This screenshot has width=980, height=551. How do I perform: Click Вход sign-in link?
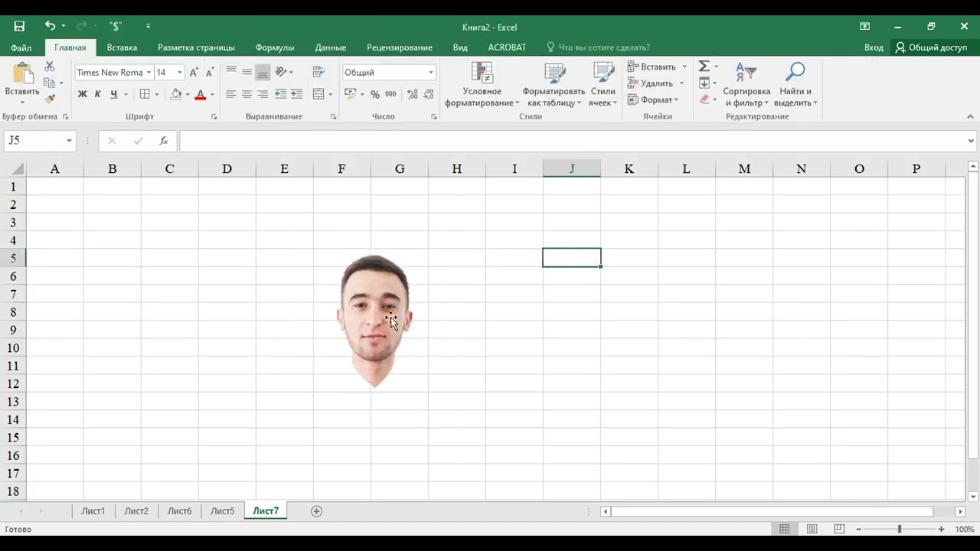tap(874, 47)
